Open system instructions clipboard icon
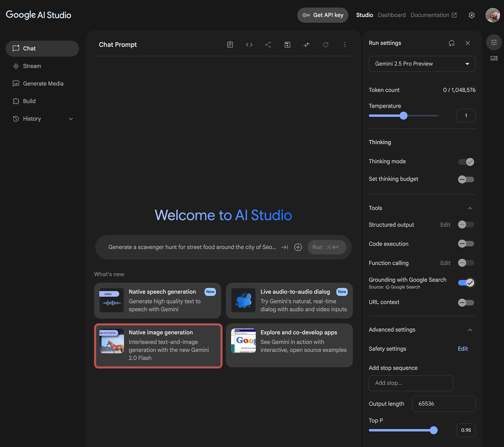Viewport: 504px width, 447px height. pyautogui.click(x=230, y=45)
